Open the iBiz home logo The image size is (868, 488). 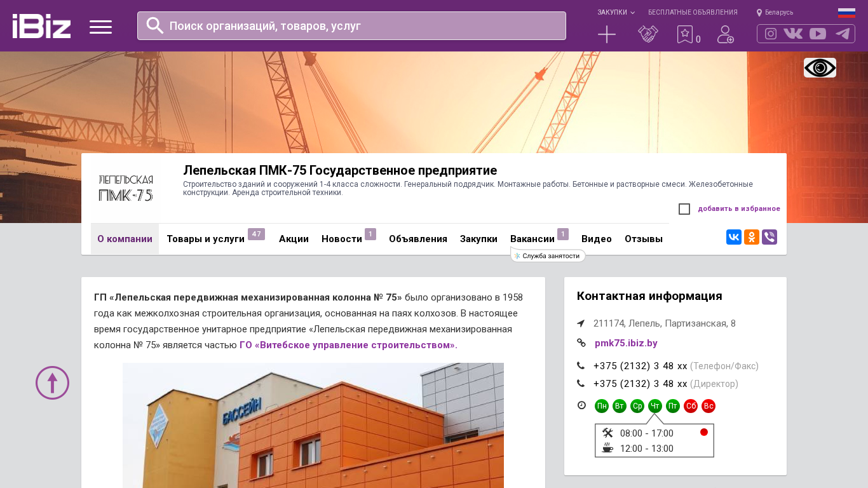click(41, 26)
